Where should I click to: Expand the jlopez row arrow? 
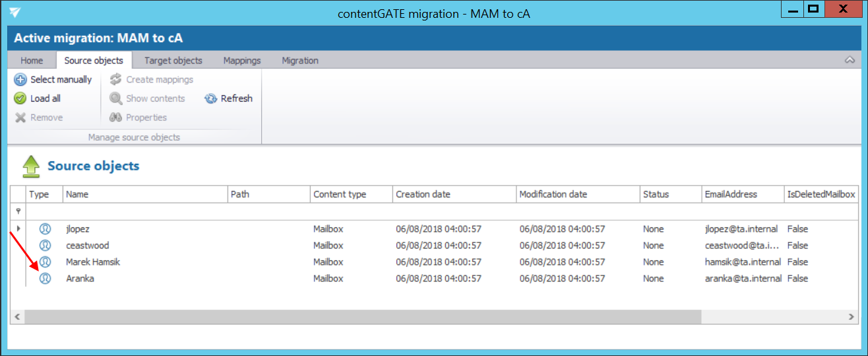pyautogui.click(x=18, y=229)
